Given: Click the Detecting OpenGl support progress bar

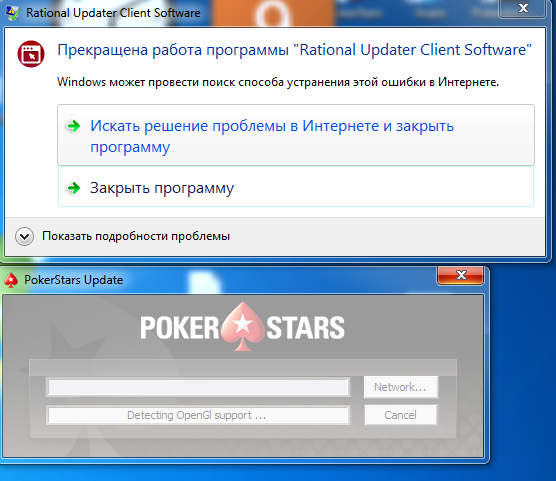Looking at the screenshot, I should tap(198, 415).
